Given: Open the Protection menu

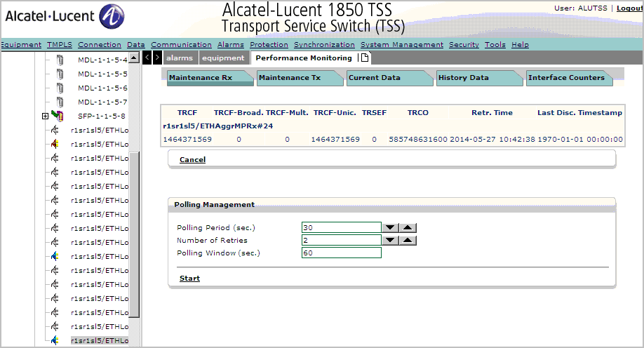Looking at the screenshot, I should click(269, 44).
